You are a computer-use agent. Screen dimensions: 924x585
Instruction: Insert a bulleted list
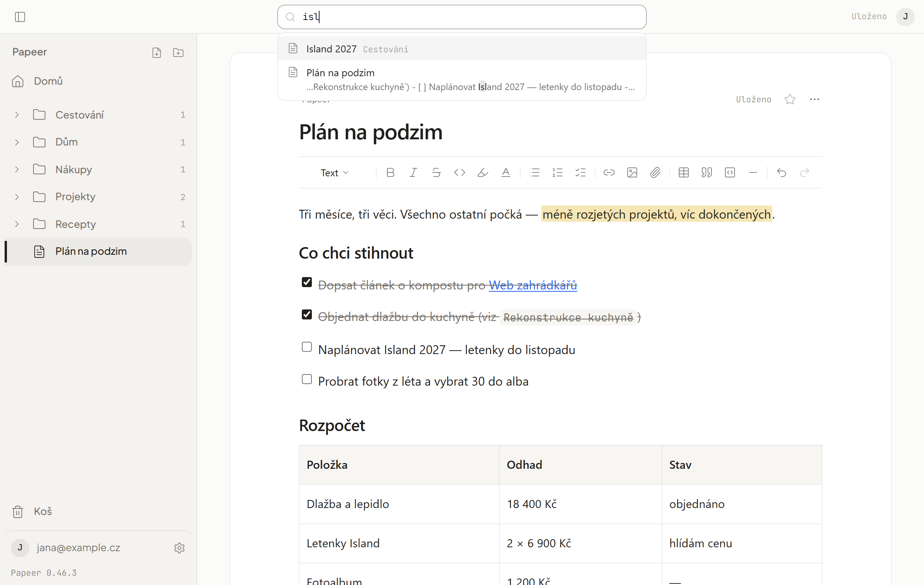tap(534, 173)
